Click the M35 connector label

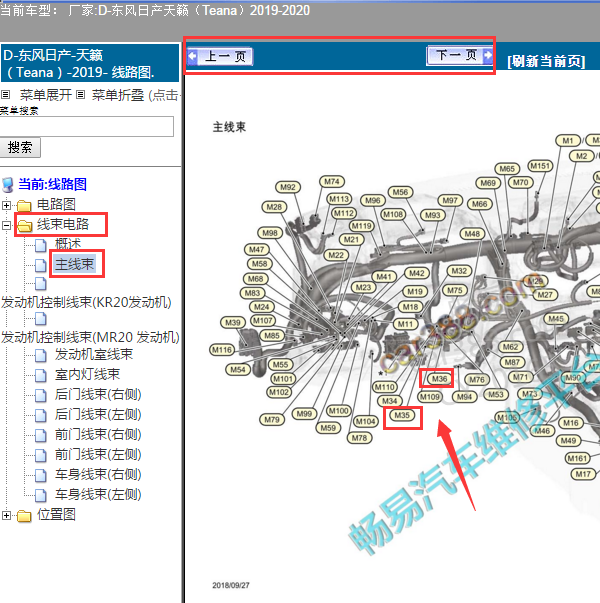(x=402, y=415)
